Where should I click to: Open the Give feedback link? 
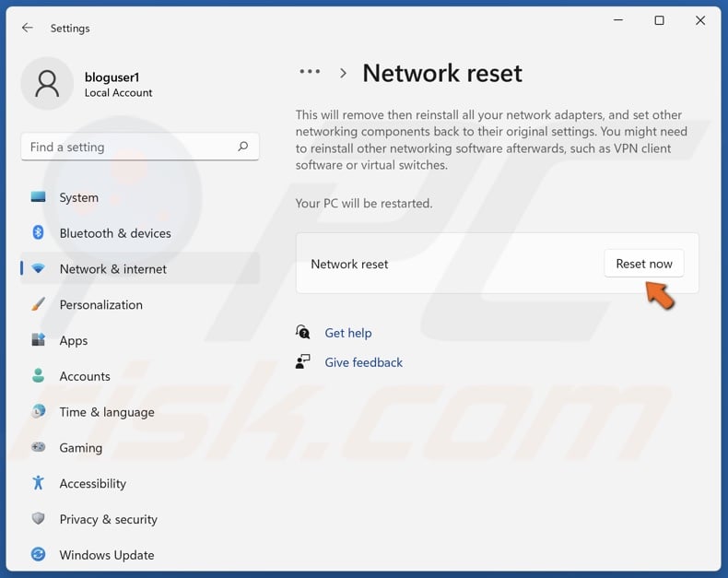[363, 362]
